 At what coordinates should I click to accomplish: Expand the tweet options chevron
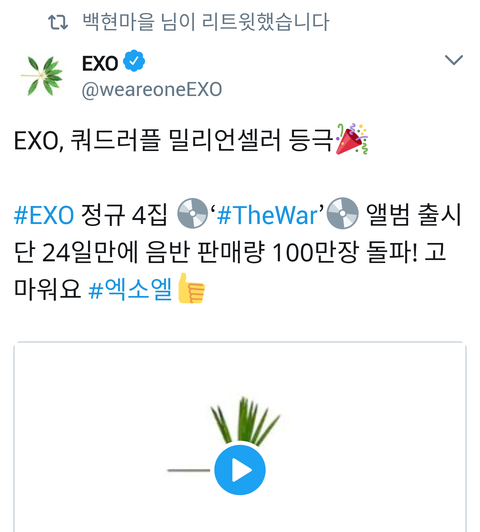click(454, 60)
